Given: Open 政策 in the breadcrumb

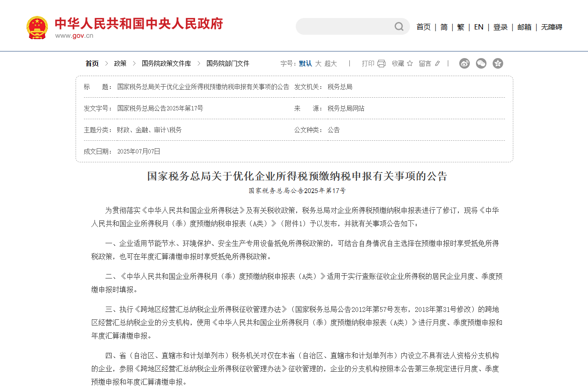Looking at the screenshot, I should (x=120, y=64).
